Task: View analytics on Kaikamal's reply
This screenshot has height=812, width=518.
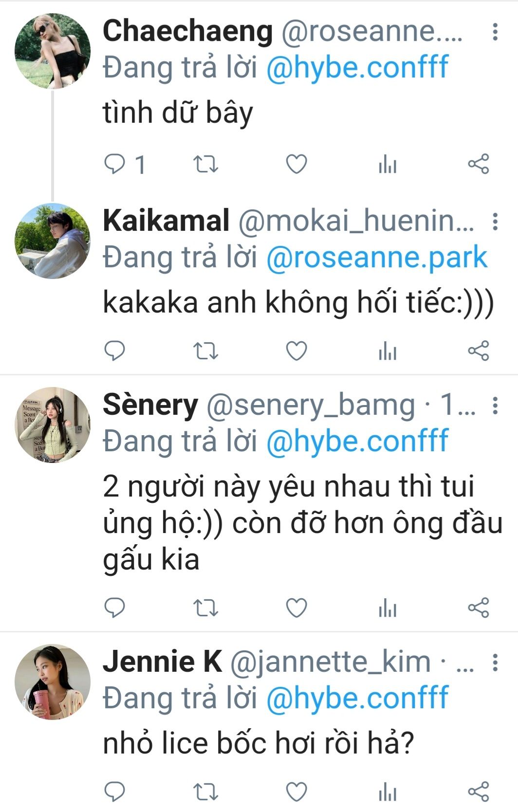Action: pyautogui.click(x=388, y=351)
